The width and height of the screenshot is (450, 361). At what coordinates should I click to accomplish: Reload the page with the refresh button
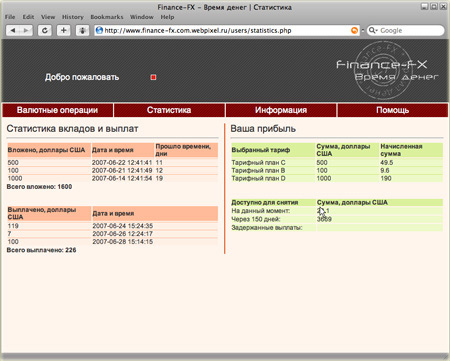pyautogui.click(x=44, y=31)
